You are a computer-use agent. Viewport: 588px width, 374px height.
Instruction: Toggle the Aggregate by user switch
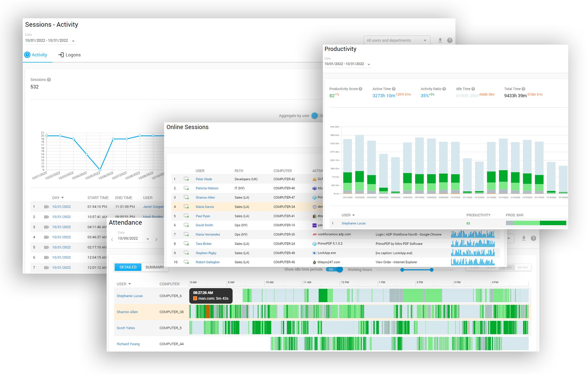point(315,116)
